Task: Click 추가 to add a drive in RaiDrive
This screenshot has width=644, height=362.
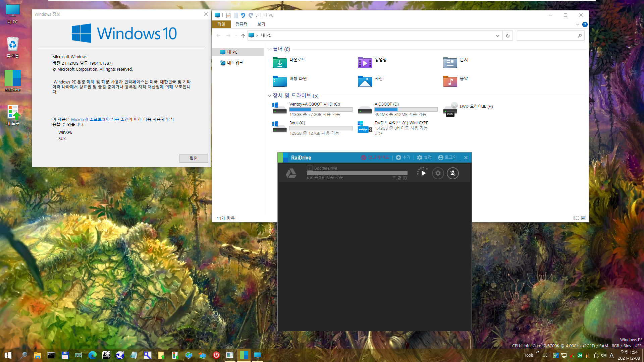Action: 403,158
